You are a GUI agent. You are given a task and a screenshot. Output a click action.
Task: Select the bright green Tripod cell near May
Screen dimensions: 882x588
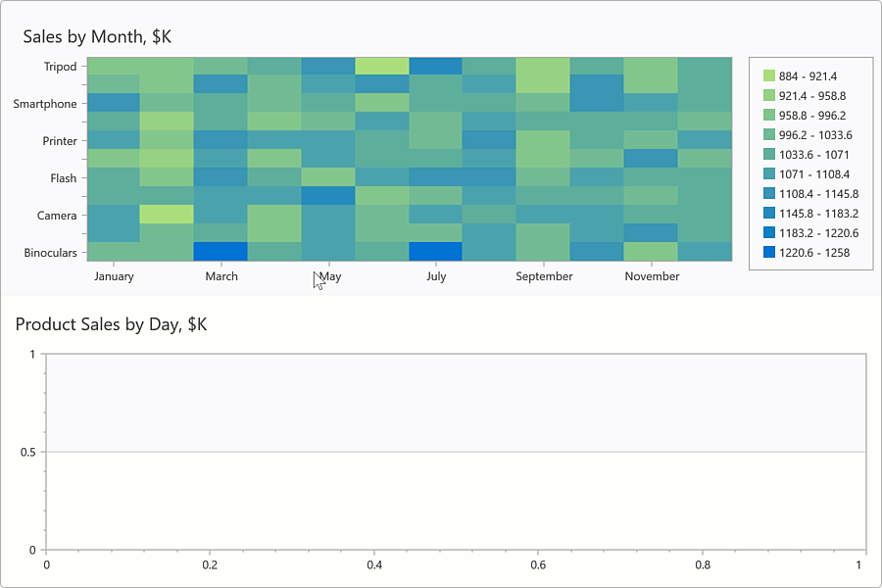click(x=382, y=66)
